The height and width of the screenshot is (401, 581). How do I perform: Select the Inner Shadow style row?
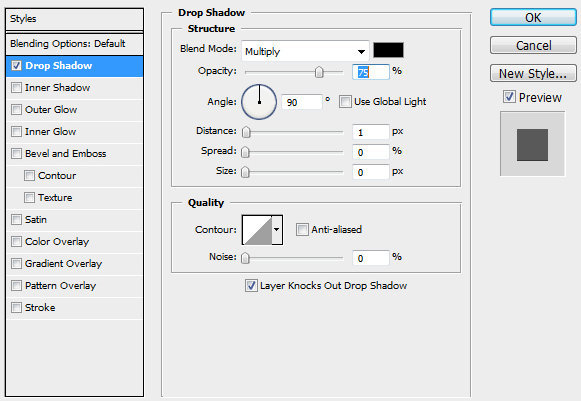click(x=74, y=88)
